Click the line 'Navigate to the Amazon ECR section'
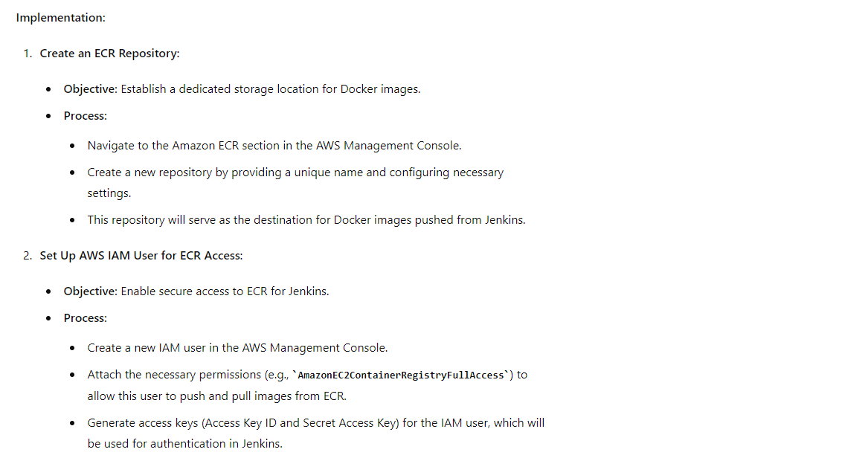Image resolution: width=868 pixels, height=458 pixels. coord(274,146)
